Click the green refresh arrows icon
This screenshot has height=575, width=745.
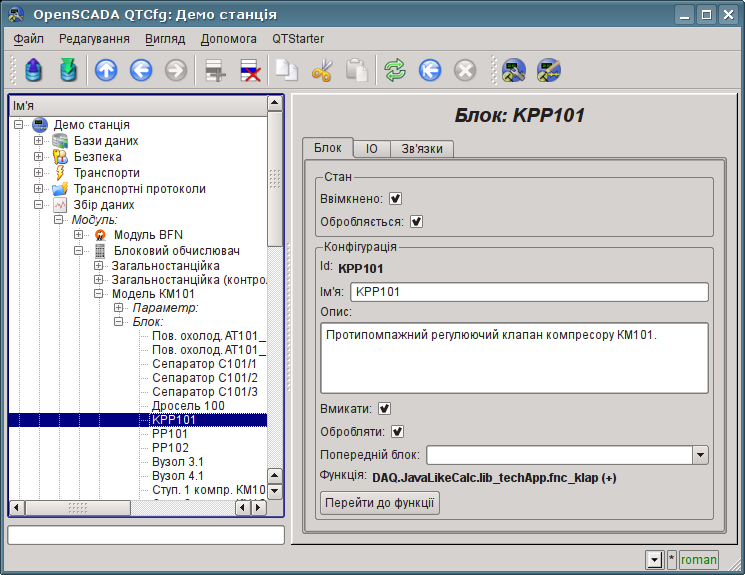click(396, 70)
